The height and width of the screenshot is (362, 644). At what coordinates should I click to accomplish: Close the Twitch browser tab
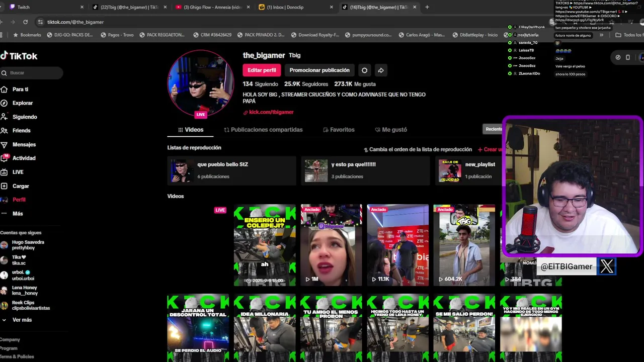point(82,7)
